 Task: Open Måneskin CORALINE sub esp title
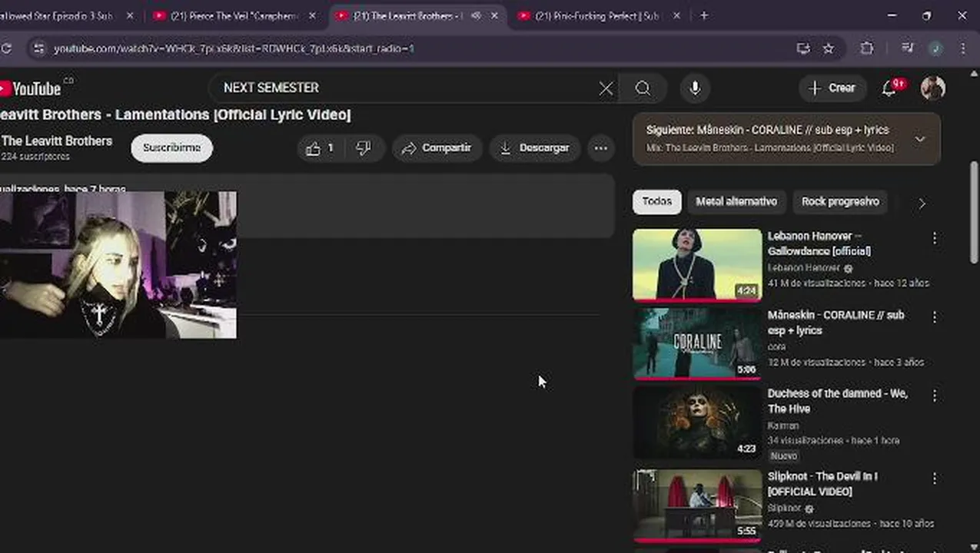point(835,323)
